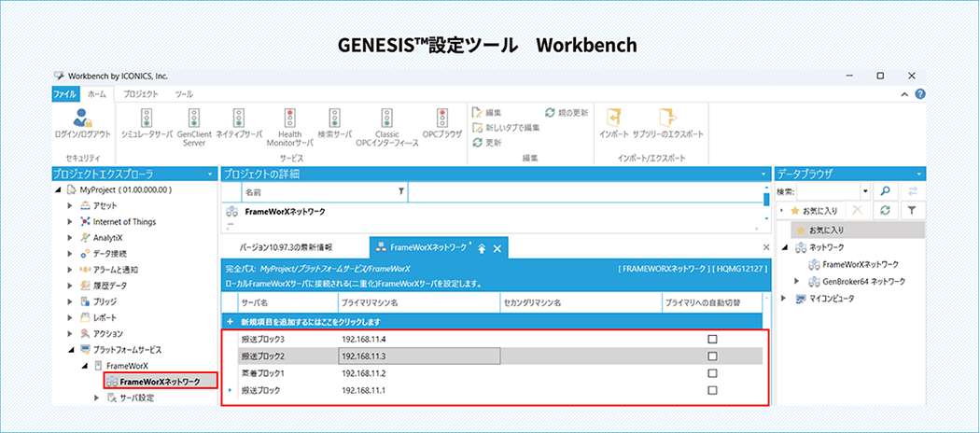Click the 編集 button in the ribbon
Image resolution: width=980 pixels, height=433 pixels.
point(485,113)
